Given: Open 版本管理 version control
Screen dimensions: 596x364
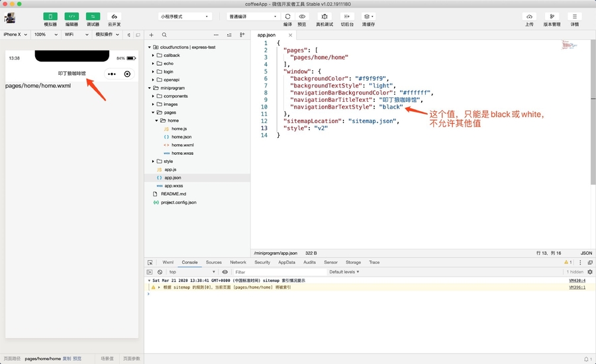Looking at the screenshot, I should (x=552, y=17).
